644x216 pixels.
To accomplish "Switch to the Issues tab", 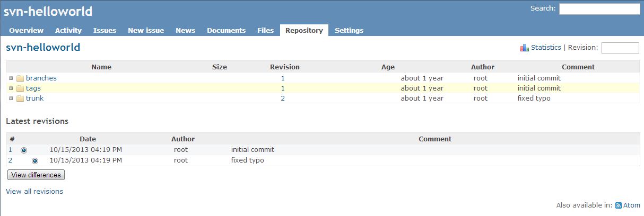I will [105, 30].
